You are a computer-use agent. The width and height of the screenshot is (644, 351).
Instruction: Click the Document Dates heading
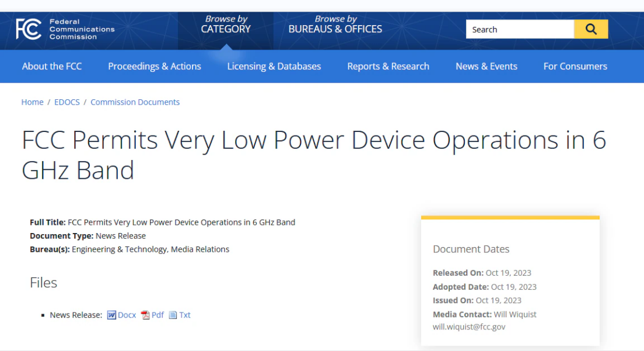click(x=471, y=249)
